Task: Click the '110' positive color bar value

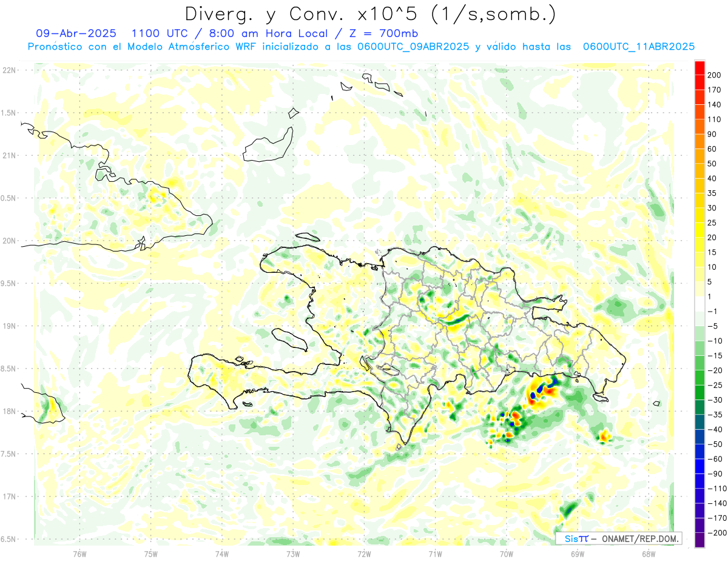Action: pos(713,119)
